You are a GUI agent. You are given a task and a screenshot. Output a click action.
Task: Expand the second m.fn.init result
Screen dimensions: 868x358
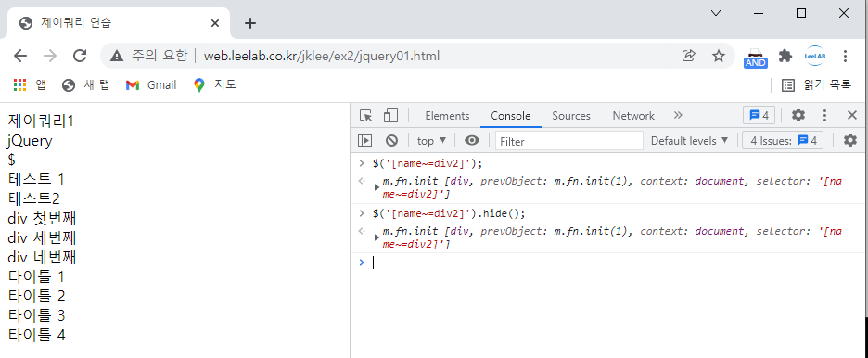click(x=377, y=237)
